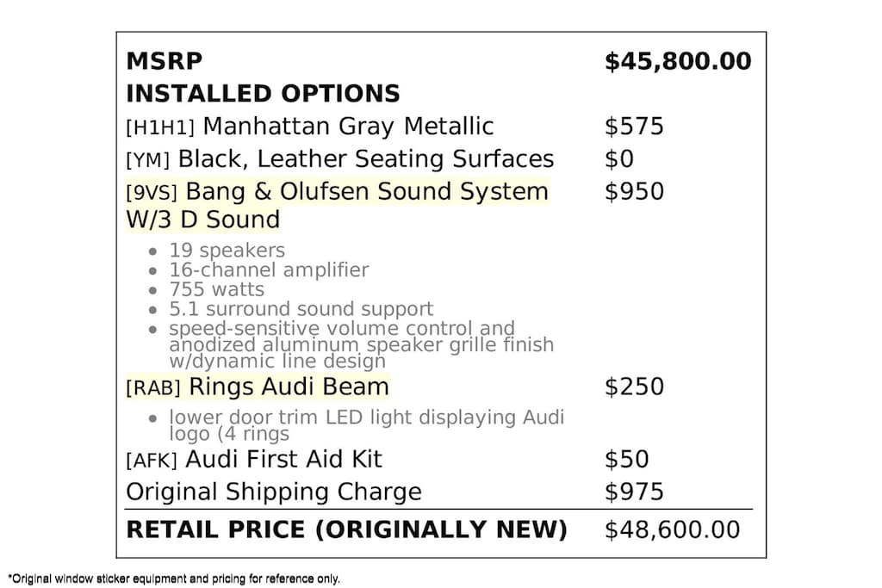Screen dimensions: 882x588
Task: Select Black, Leather Seating Surfaces line
Action: pos(339,159)
